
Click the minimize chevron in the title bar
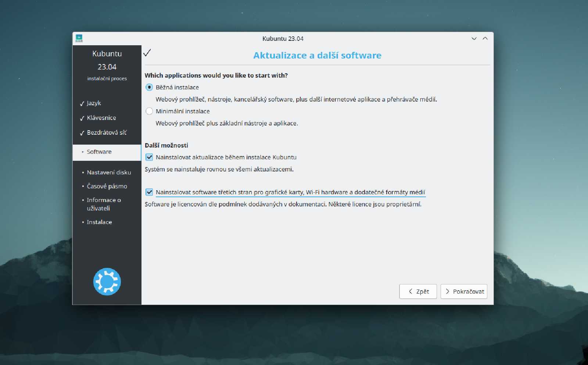474,39
